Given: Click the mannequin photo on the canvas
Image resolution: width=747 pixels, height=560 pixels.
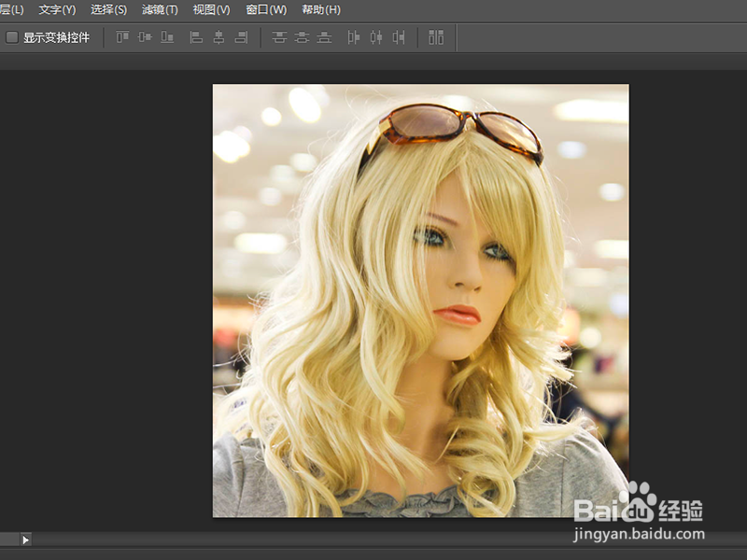Looking at the screenshot, I should click(421, 301).
